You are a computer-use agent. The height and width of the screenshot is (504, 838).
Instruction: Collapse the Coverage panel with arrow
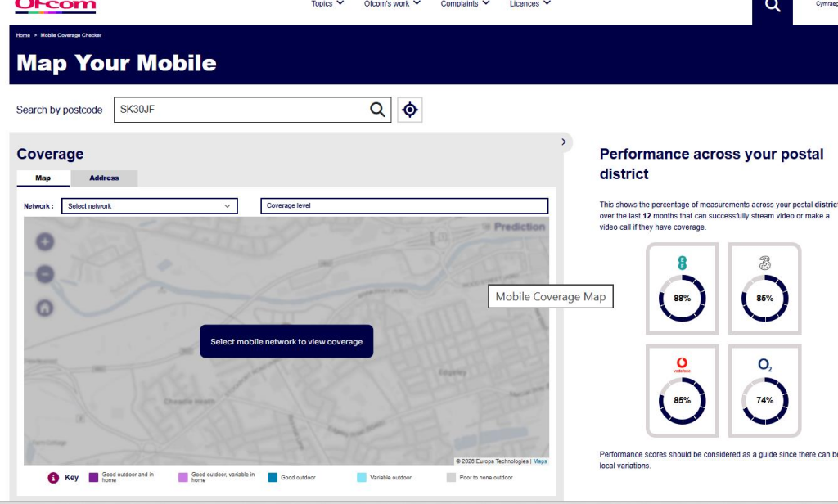coord(563,142)
